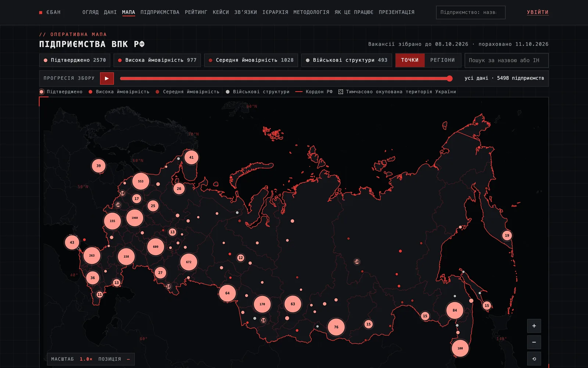Open the МАПА page

129,12
